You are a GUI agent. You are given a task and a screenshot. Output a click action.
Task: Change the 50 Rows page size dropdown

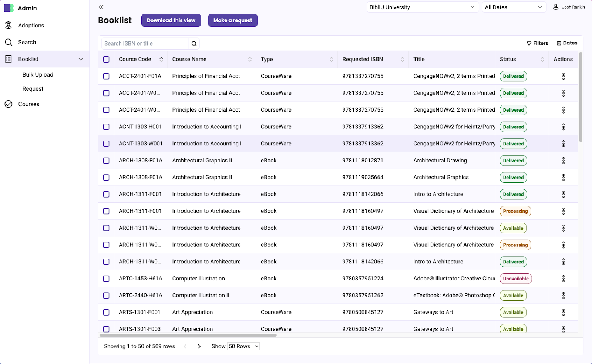pos(243,346)
